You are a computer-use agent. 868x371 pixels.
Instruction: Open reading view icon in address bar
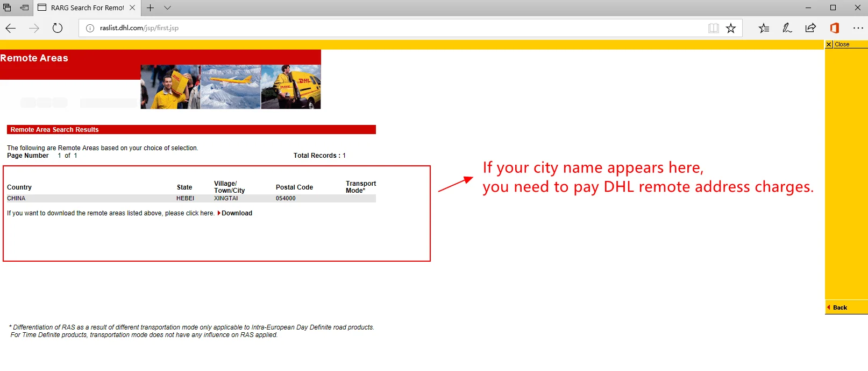(x=714, y=28)
